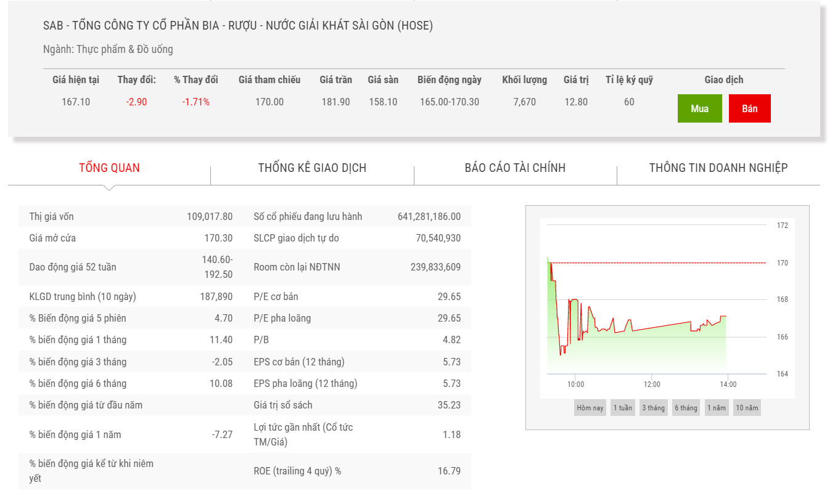Image resolution: width=835 pixels, height=504 pixels.
Task: Set the chart range to 1 năm
Action: [x=716, y=408]
